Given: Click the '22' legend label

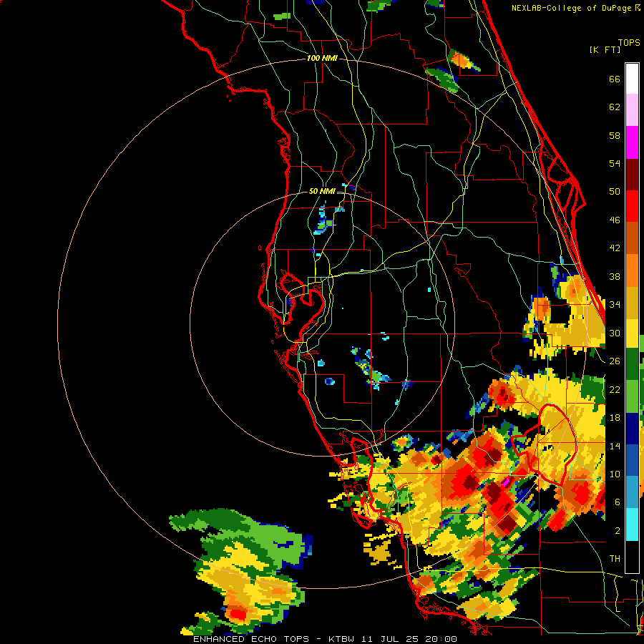Looking at the screenshot, I should [x=615, y=389].
